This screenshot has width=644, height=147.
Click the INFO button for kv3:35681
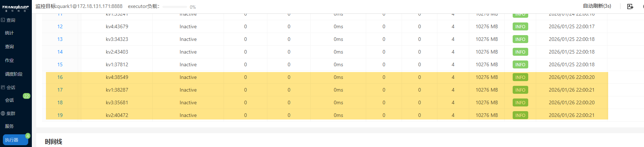tap(520, 102)
